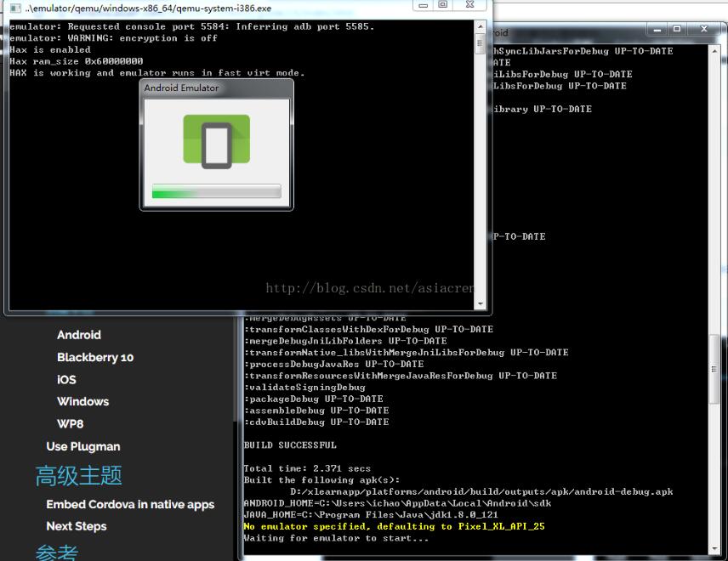Open the iOS sidebar link

tap(66, 380)
